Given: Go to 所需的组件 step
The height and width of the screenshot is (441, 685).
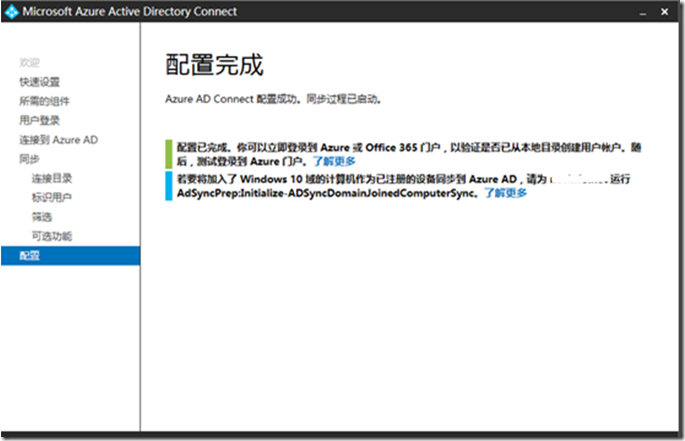Looking at the screenshot, I should pos(45,101).
